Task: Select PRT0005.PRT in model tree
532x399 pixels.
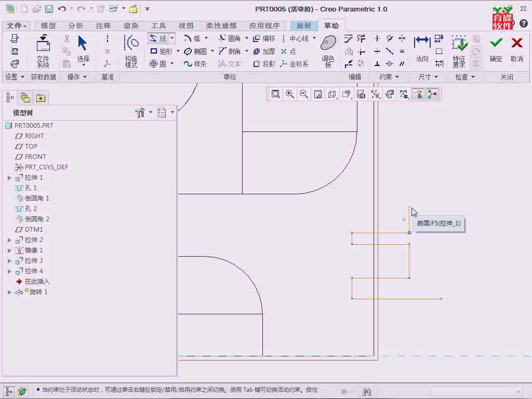Action: [30, 126]
